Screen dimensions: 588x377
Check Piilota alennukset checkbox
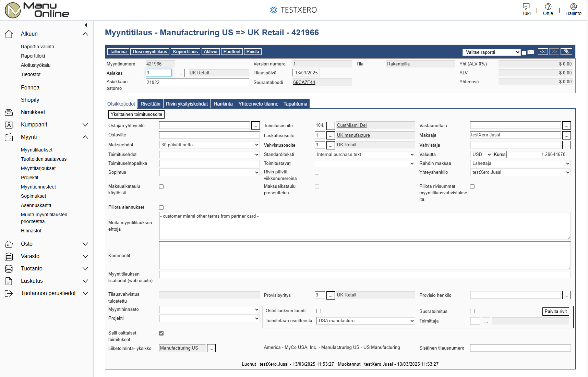point(161,208)
